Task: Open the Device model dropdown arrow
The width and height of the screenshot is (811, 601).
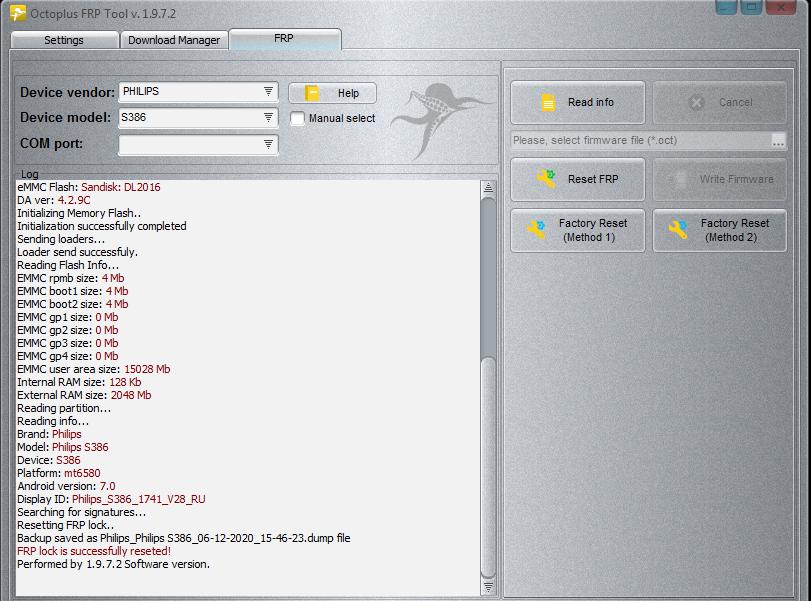Action: pyautogui.click(x=268, y=117)
